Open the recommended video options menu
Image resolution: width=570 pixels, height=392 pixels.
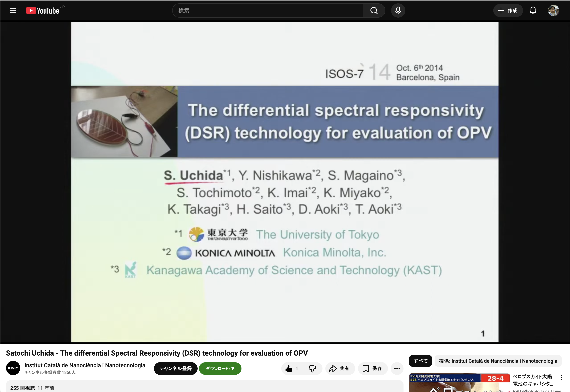pyautogui.click(x=561, y=377)
